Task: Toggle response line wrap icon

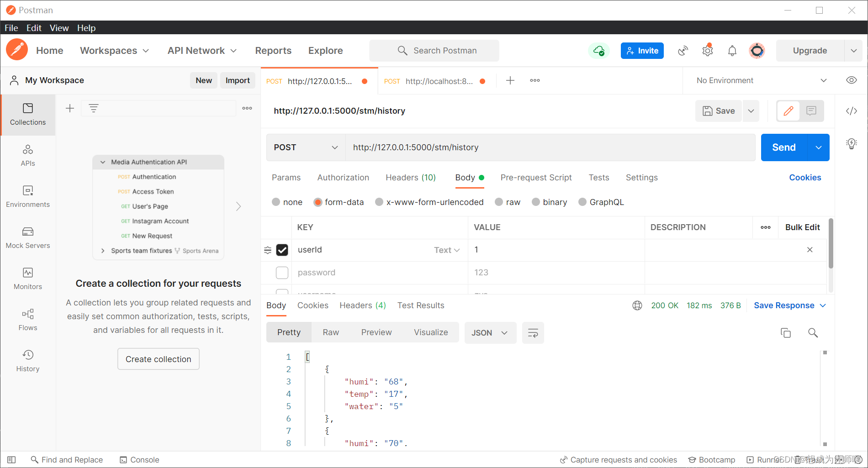Action: pos(533,333)
